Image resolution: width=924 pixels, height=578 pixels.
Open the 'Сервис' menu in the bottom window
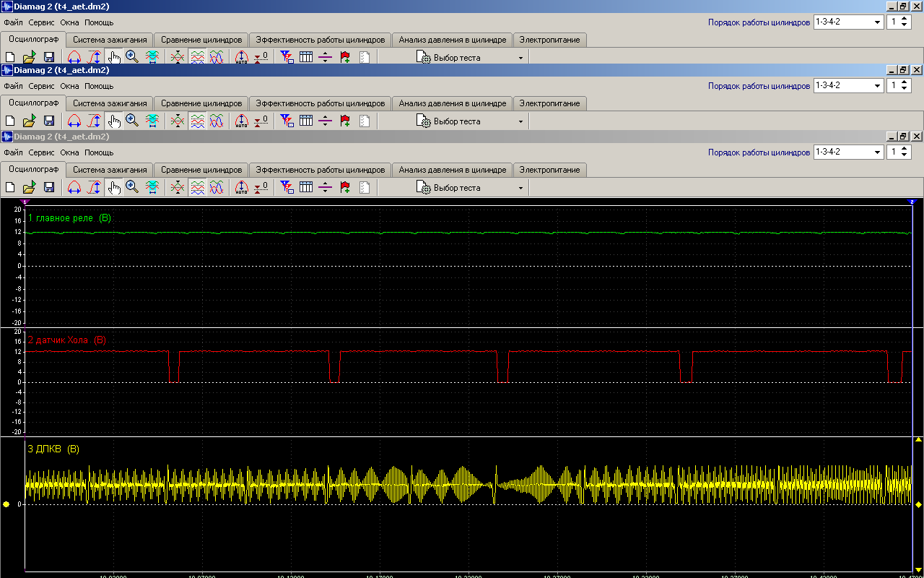pyautogui.click(x=41, y=153)
